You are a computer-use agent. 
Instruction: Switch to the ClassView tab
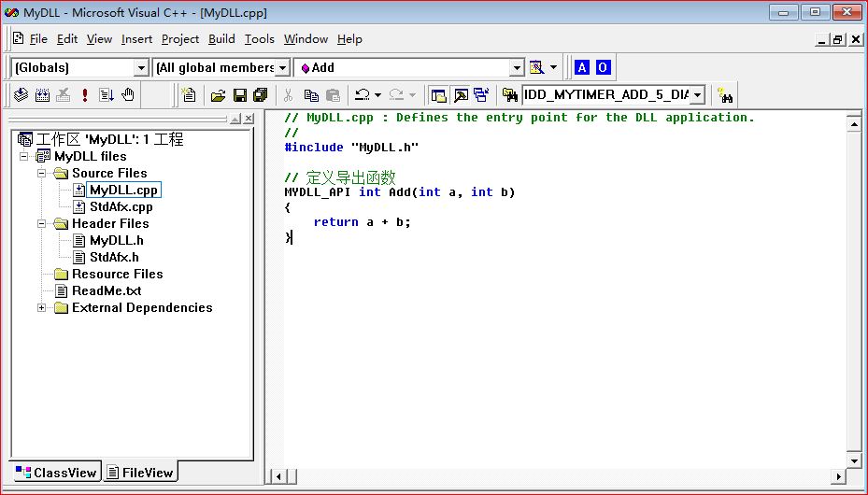pos(56,473)
